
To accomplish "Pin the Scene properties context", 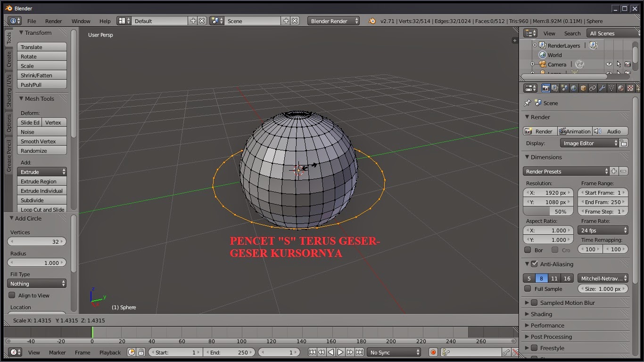I will pos(528,103).
